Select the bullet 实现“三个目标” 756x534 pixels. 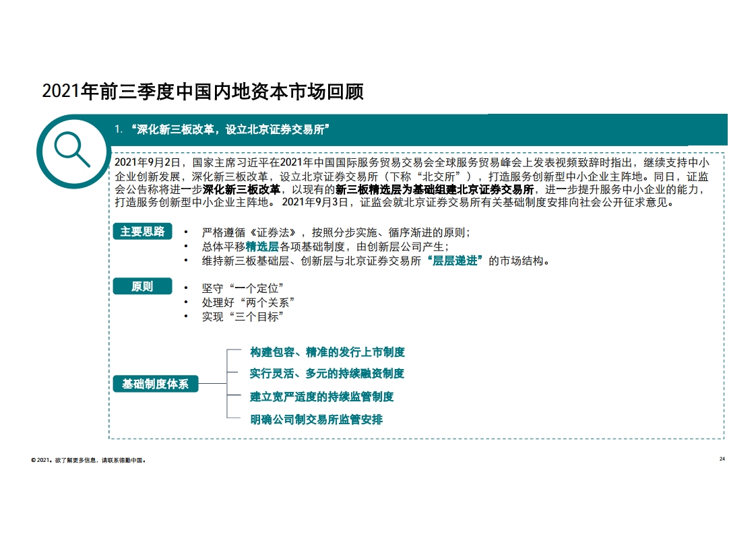243,316
